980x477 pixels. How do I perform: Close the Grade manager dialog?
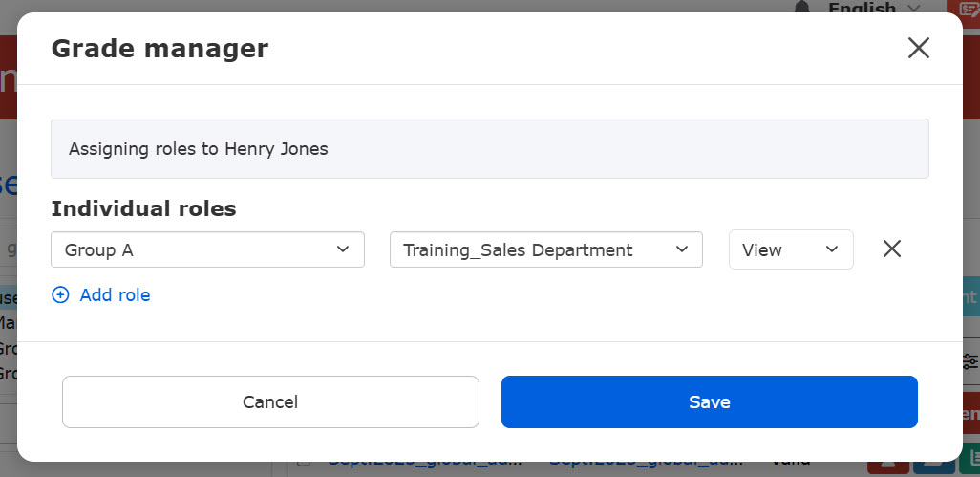[918, 49]
